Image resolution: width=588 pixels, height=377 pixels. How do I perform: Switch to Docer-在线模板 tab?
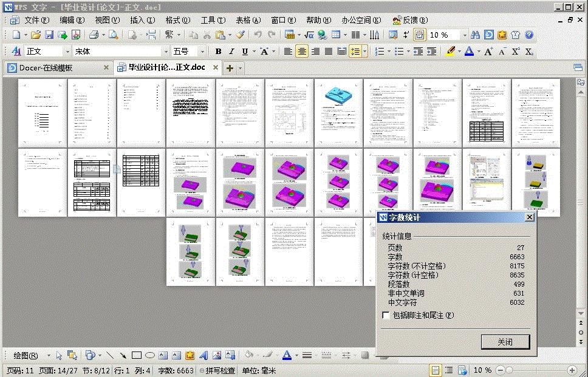click(x=58, y=68)
